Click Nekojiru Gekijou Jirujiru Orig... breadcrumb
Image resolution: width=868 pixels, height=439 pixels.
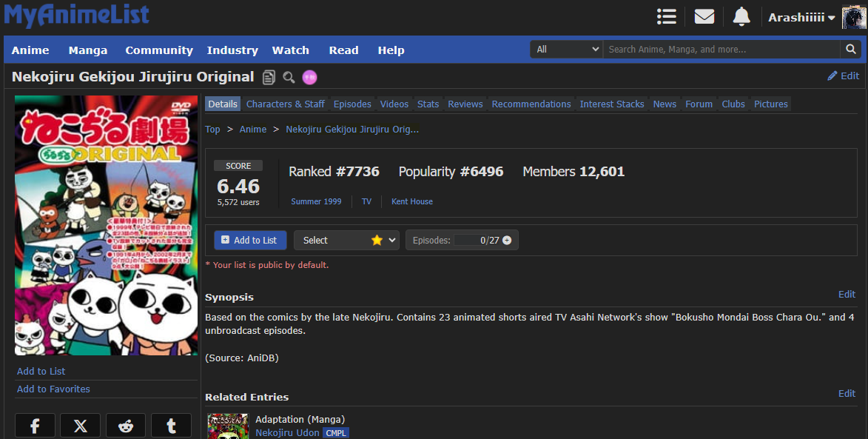coord(352,129)
